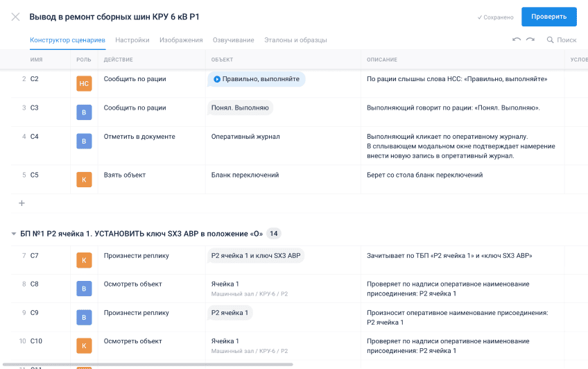
Task: Select the К role badge in row C7
Action: click(x=84, y=260)
